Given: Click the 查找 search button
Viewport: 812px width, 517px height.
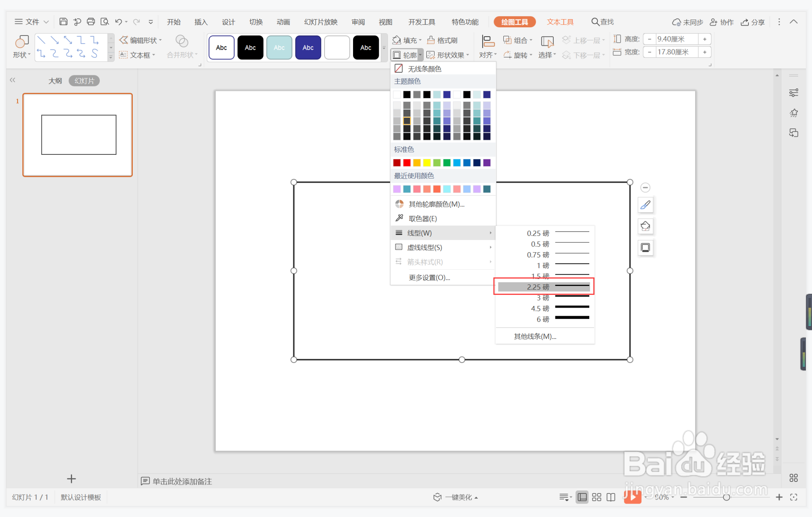Looking at the screenshot, I should pyautogui.click(x=602, y=22).
